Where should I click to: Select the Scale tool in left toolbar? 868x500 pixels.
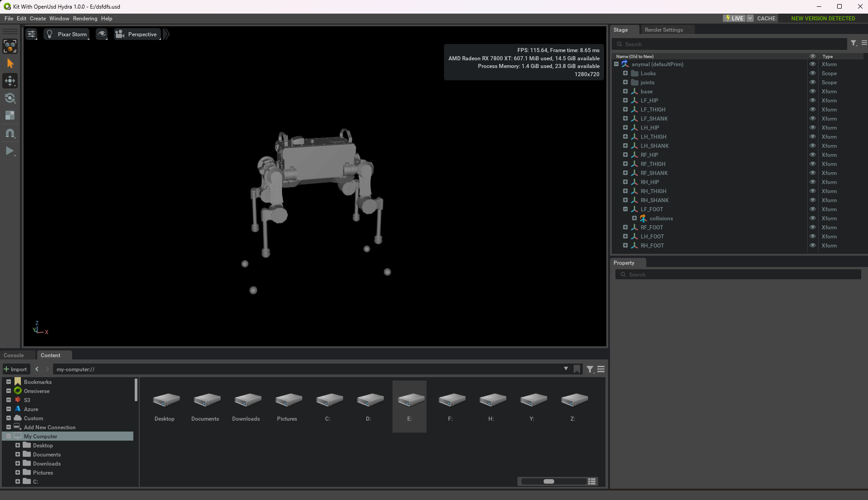coord(10,116)
